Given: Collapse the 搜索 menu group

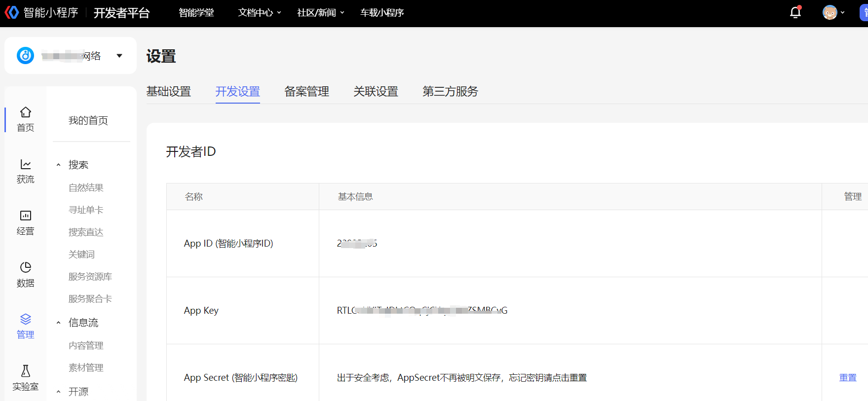Looking at the screenshot, I should [x=59, y=165].
